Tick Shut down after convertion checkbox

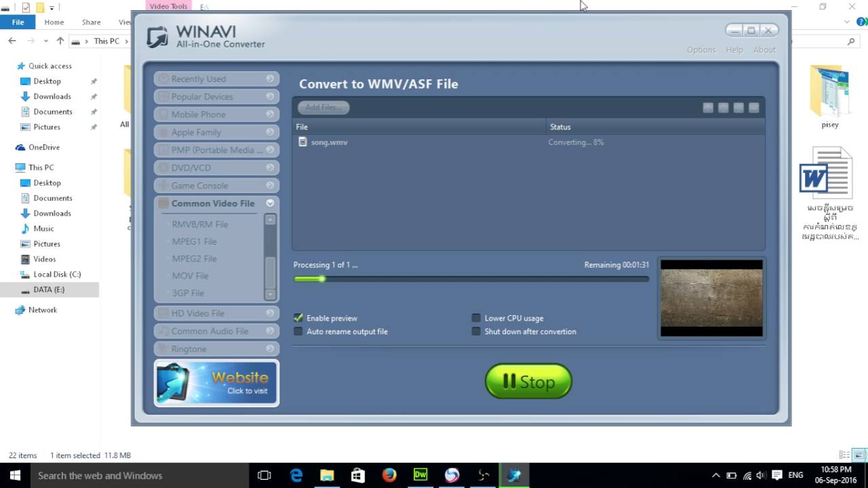click(x=476, y=331)
